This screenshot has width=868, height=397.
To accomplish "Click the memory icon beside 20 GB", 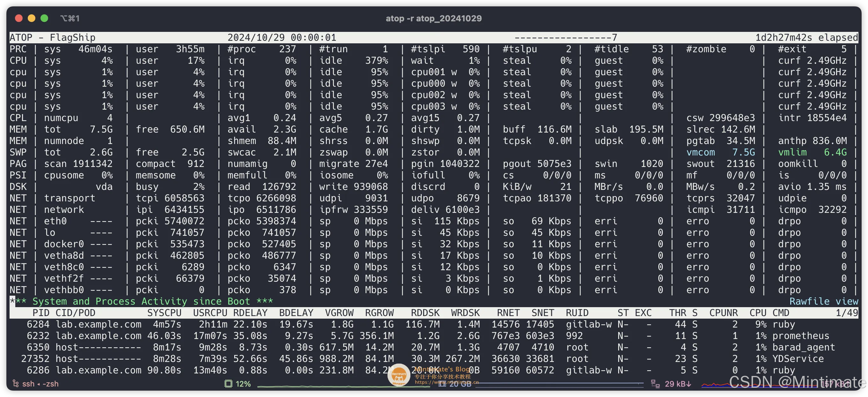I will point(442,384).
